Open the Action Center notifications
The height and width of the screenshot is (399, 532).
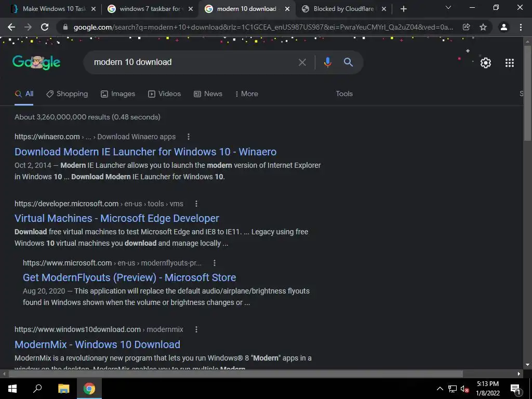pyautogui.click(x=515, y=389)
